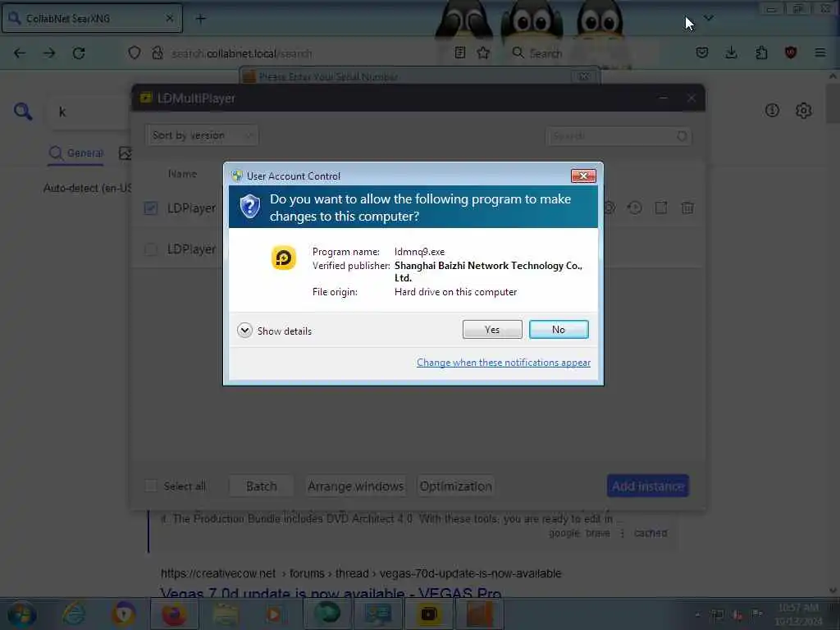
Task: Click the tracking protection shield in address bar
Action: click(x=135, y=53)
